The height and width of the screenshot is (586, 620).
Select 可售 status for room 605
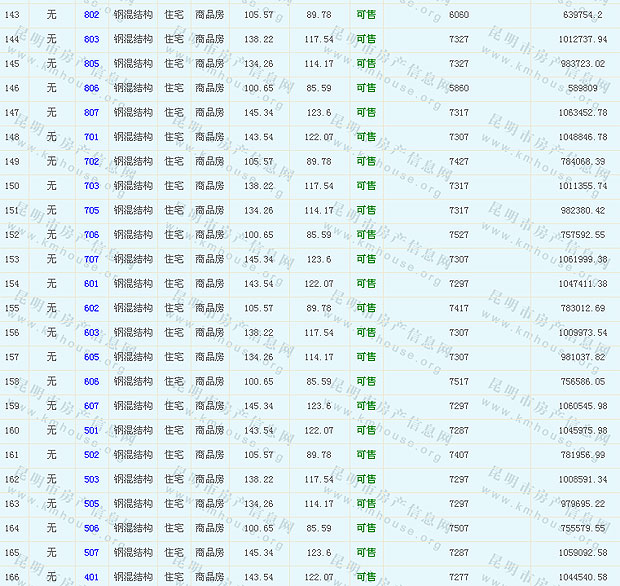[x=366, y=357]
